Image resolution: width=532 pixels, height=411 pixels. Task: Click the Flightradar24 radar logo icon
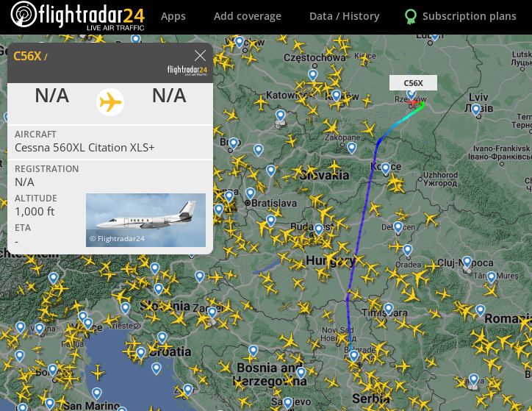(24, 14)
